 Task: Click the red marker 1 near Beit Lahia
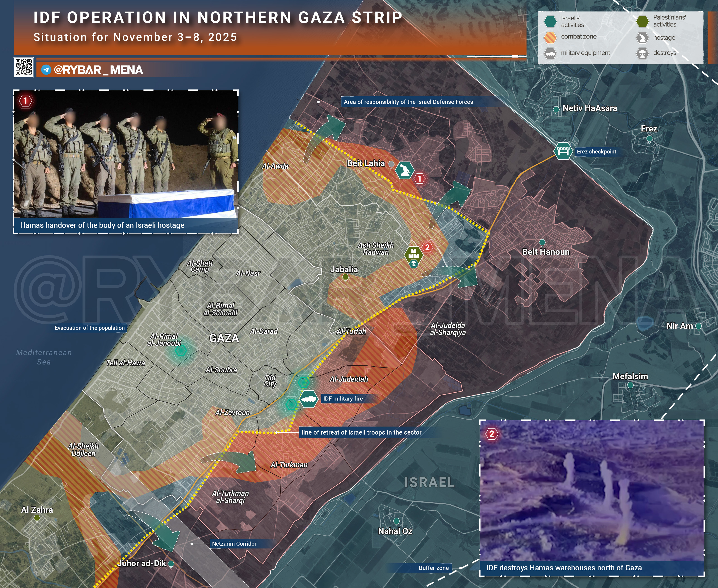[419, 178]
